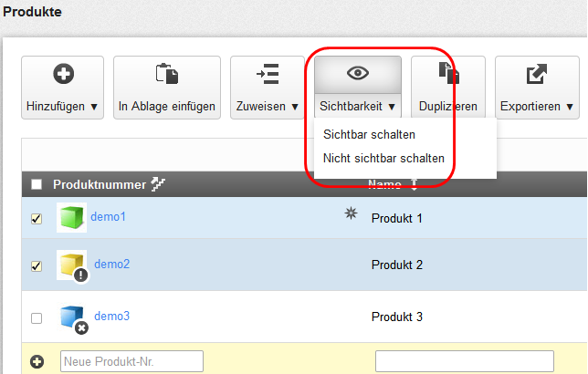
Task: Click the green cube icon for demo1
Action: tap(70, 217)
